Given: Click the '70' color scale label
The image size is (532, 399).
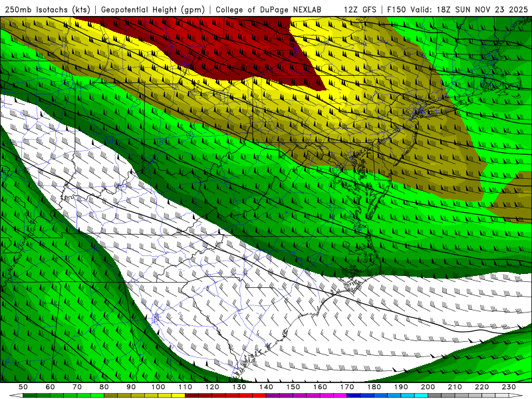Looking at the screenshot, I should [x=77, y=387].
